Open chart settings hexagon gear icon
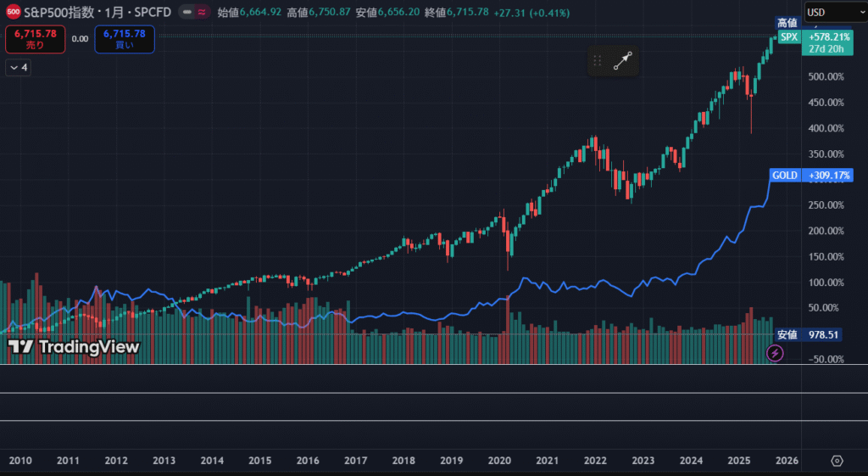 837,461
